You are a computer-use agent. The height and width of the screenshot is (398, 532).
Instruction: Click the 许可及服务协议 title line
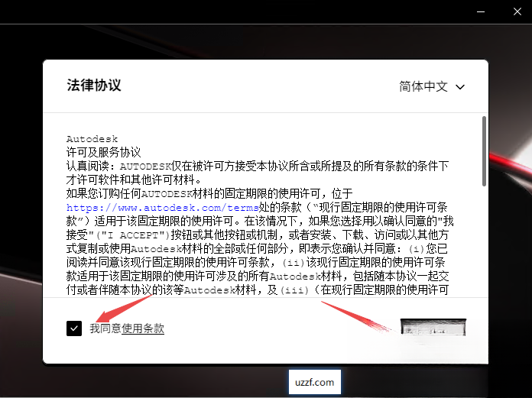coord(103,152)
